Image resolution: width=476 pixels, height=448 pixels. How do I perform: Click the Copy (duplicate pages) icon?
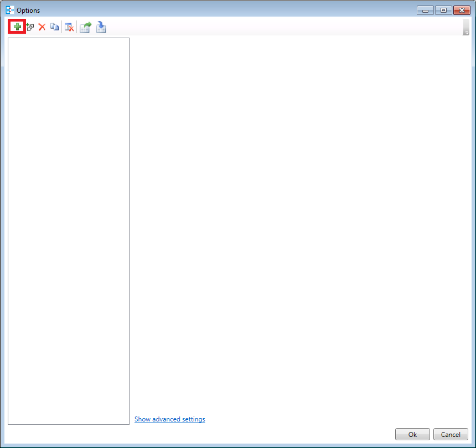(54, 27)
